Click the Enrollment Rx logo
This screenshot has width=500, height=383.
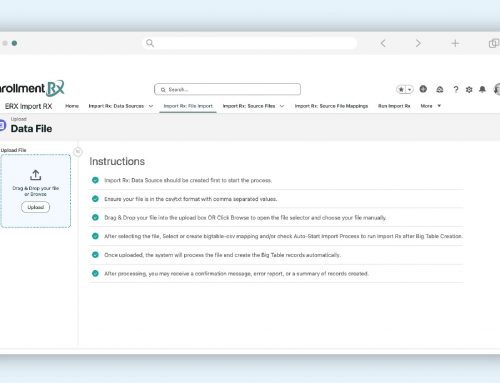pyautogui.click(x=32, y=88)
